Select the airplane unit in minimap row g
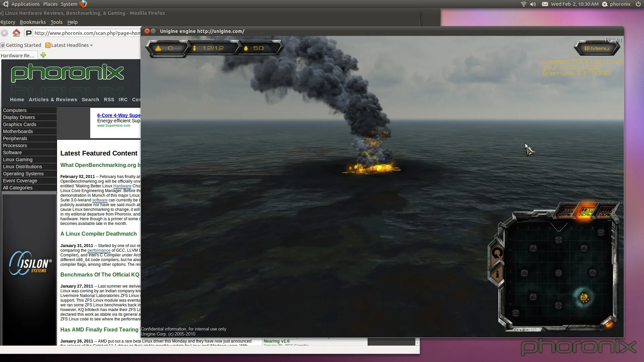 point(558,305)
